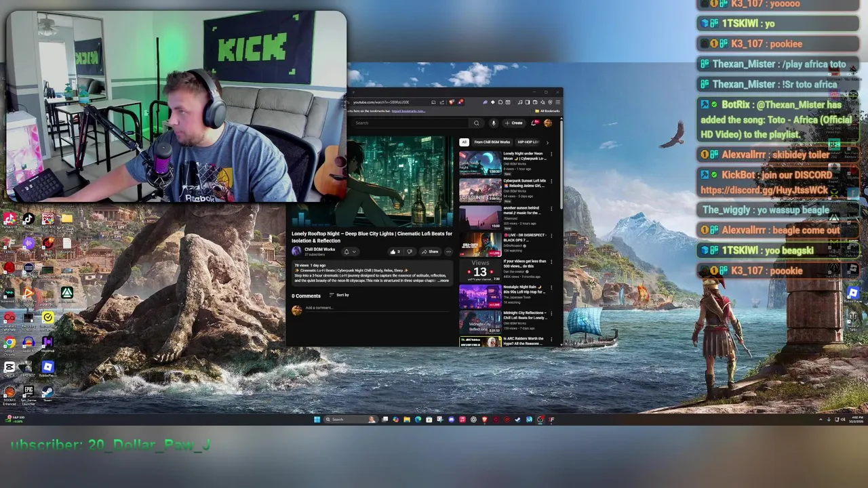868x488 pixels.
Task: Click the Brave shields icon in address bar
Action: point(451,102)
